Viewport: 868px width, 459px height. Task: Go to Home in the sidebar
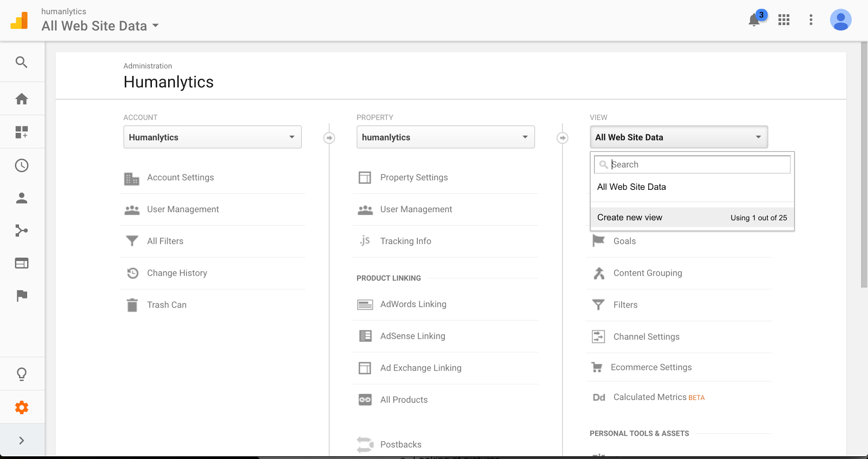(22, 99)
